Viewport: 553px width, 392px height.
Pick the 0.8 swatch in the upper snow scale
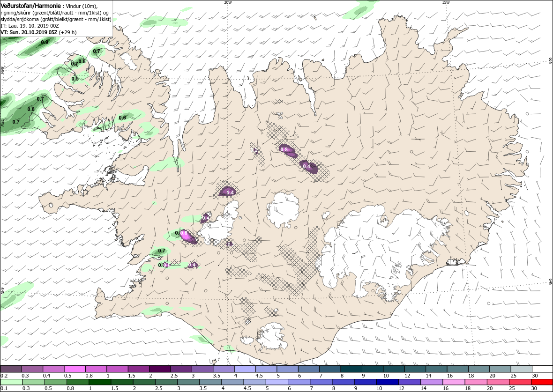coord(96,369)
